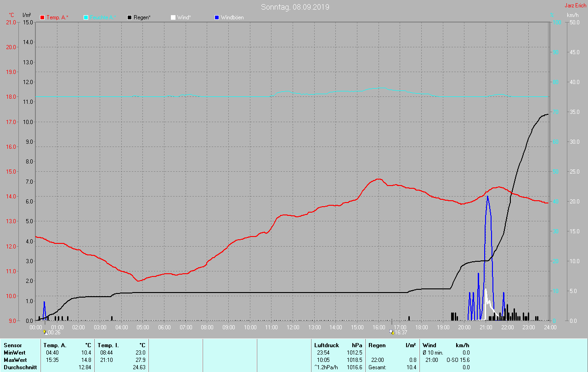Click the sunset marker icon at 16:37
The image size is (588, 372).
tap(391, 332)
